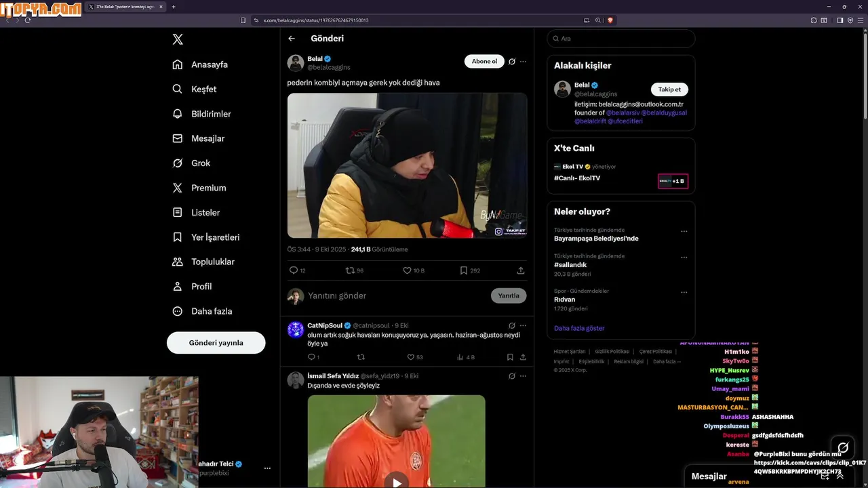Open account menu dots beside Bahadır Telci

[267, 468]
